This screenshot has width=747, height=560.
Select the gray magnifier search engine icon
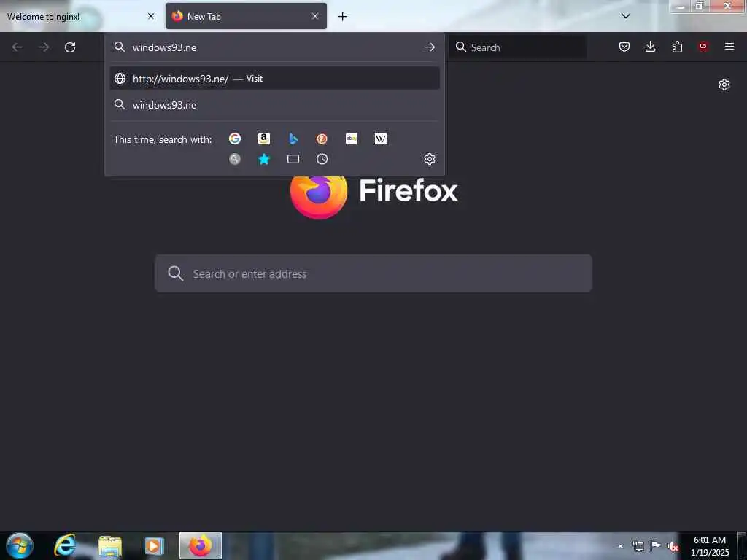(x=234, y=159)
